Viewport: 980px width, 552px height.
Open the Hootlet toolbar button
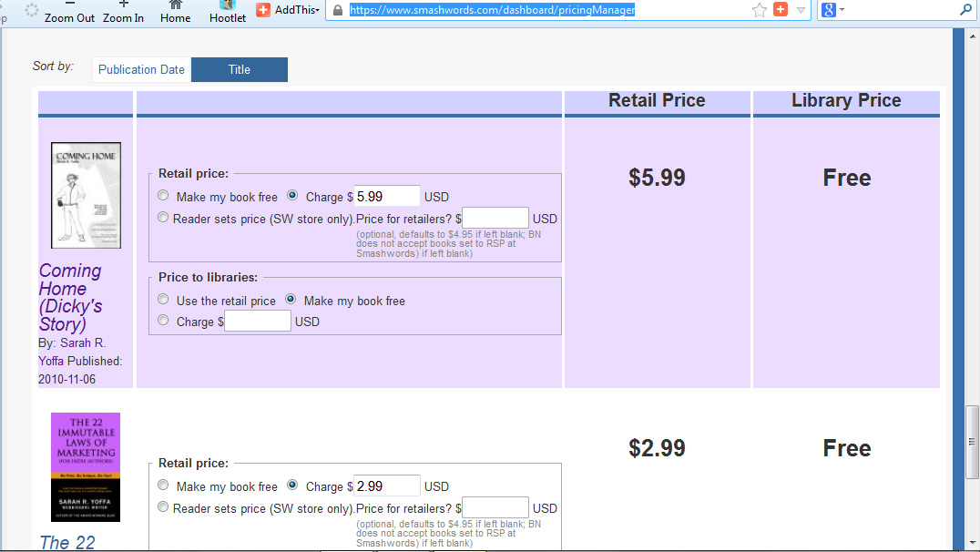[228, 12]
